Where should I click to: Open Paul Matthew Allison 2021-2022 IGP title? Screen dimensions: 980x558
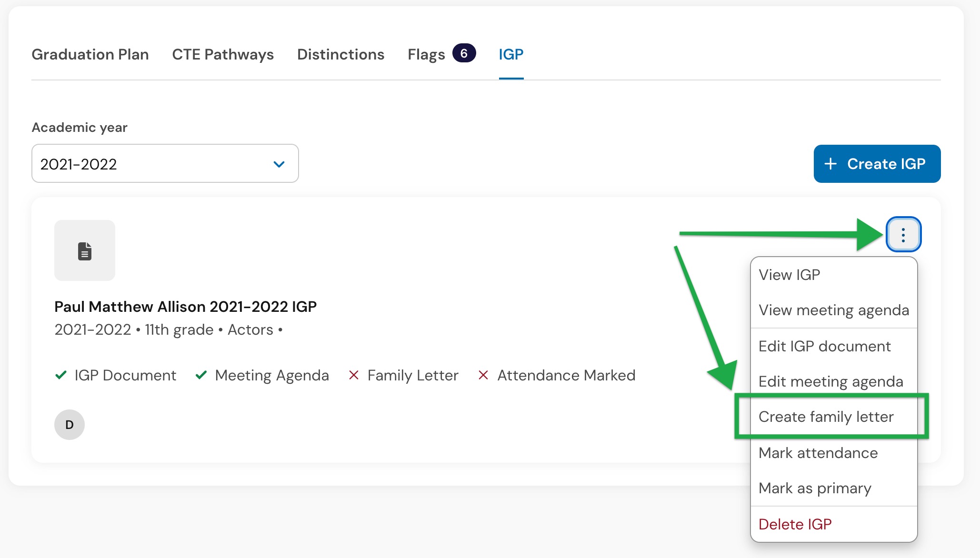[x=186, y=307]
